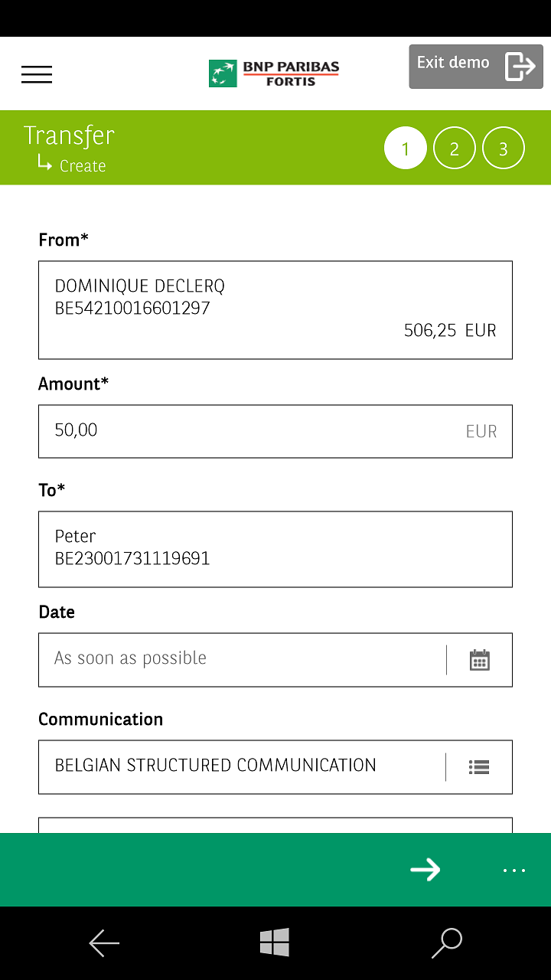
Task: Edit the Amount field showing 50,00
Action: pyautogui.click(x=253, y=431)
